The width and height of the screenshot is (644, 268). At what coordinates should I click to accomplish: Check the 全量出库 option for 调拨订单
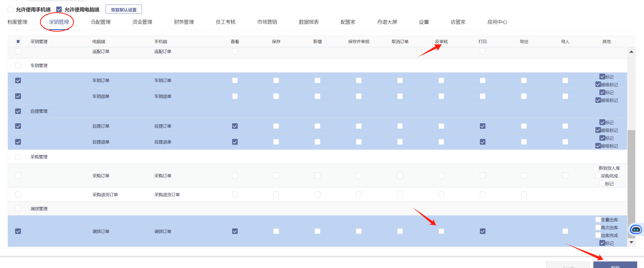tap(598, 220)
